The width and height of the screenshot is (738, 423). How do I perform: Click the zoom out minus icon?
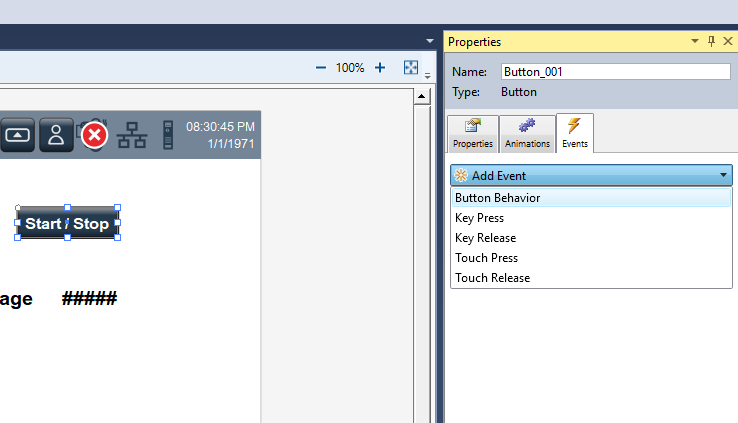point(321,68)
